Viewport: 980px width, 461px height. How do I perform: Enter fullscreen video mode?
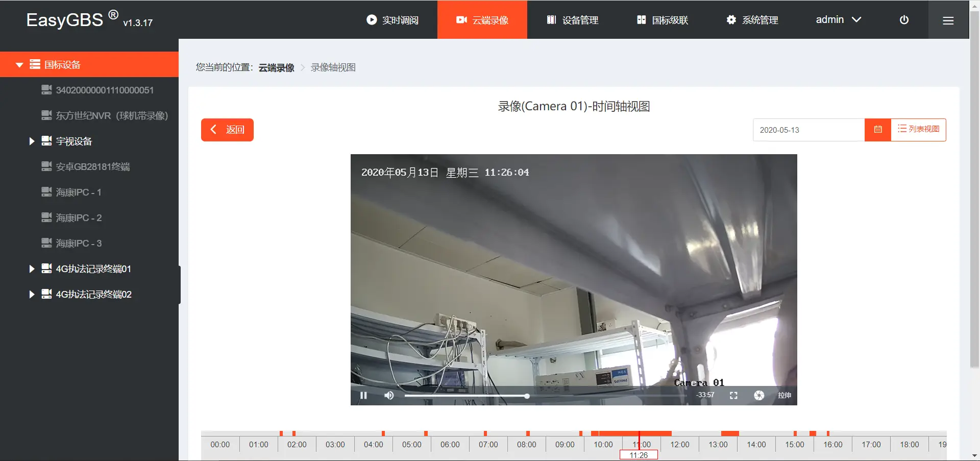tap(733, 395)
